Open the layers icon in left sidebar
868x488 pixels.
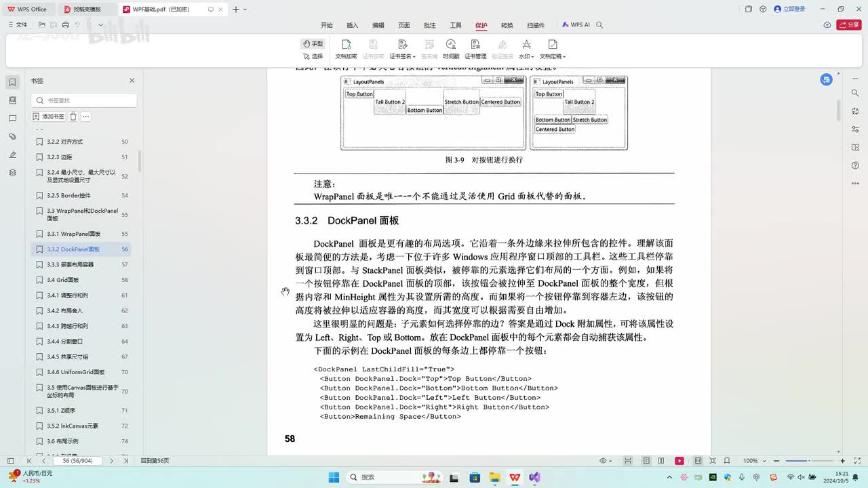[12, 173]
